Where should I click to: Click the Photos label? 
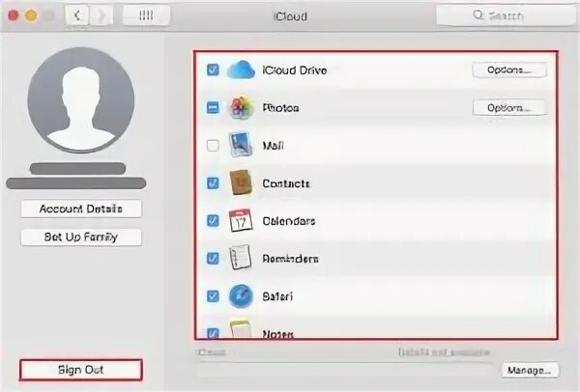[280, 108]
